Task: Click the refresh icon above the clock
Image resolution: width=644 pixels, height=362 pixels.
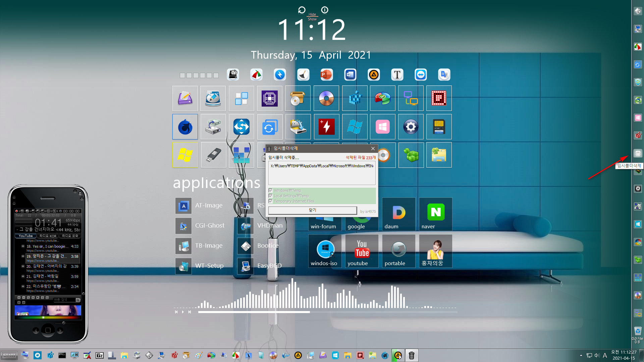Action: point(302,10)
